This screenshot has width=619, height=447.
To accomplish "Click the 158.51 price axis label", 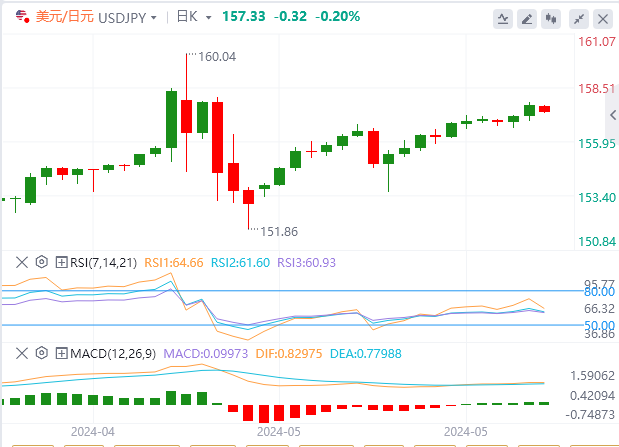I will coord(596,89).
